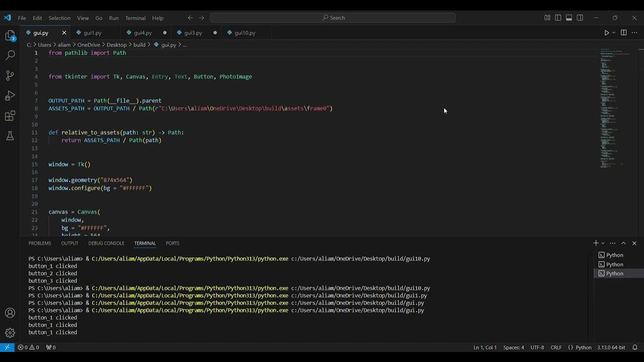Open the Source Control view
This screenshot has width=644, height=362.
coord(10,75)
